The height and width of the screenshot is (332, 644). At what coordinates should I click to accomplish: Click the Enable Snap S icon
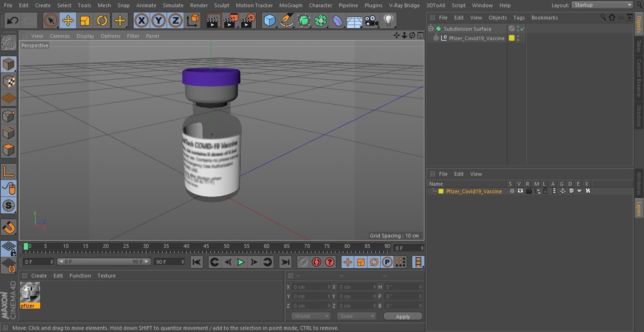click(8, 205)
